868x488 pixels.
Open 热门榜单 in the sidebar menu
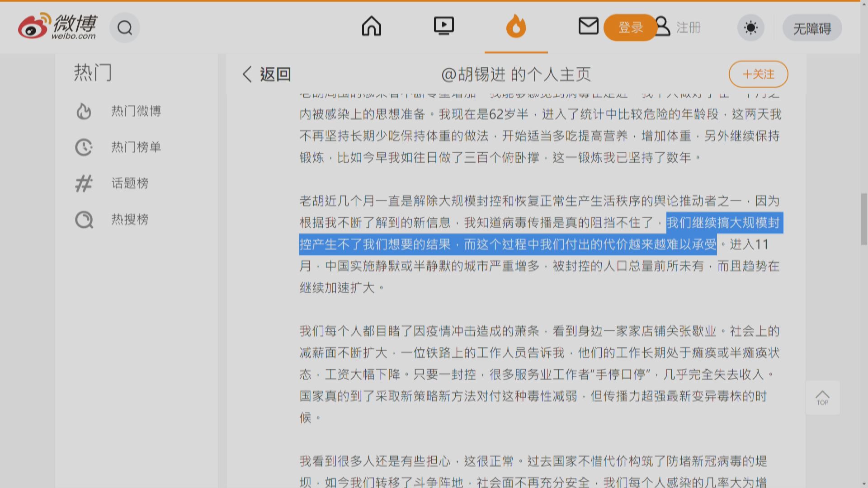click(137, 147)
